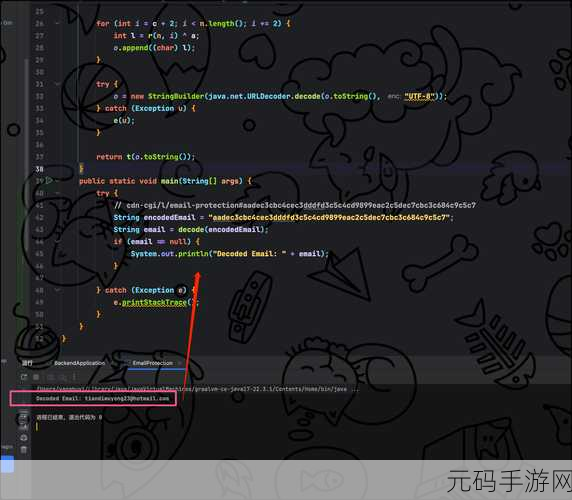Click the Decoded Email output line in console
Viewport: 572px width, 500px height.
tap(103, 398)
